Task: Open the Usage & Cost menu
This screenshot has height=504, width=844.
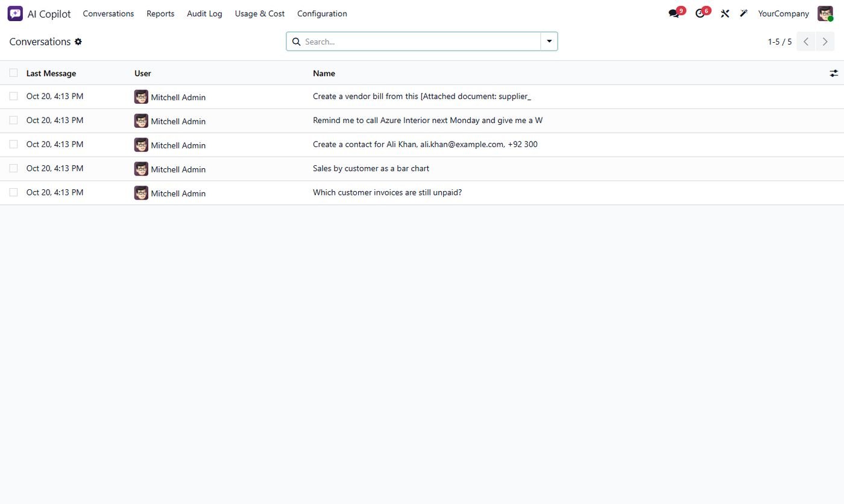Action: (x=260, y=13)
